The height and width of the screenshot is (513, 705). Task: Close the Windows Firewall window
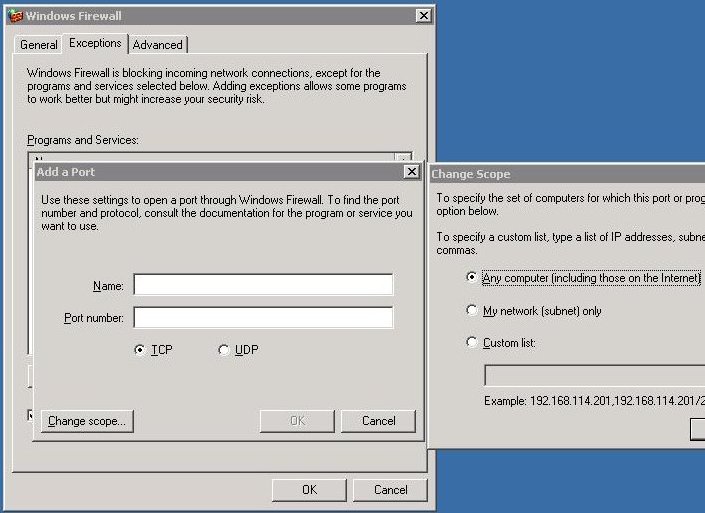[x=423, y=16]
